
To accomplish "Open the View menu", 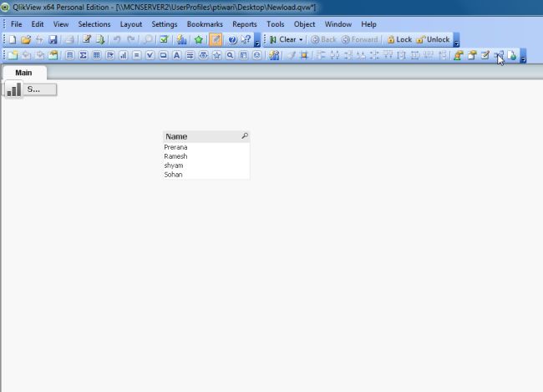I will 61,24.
